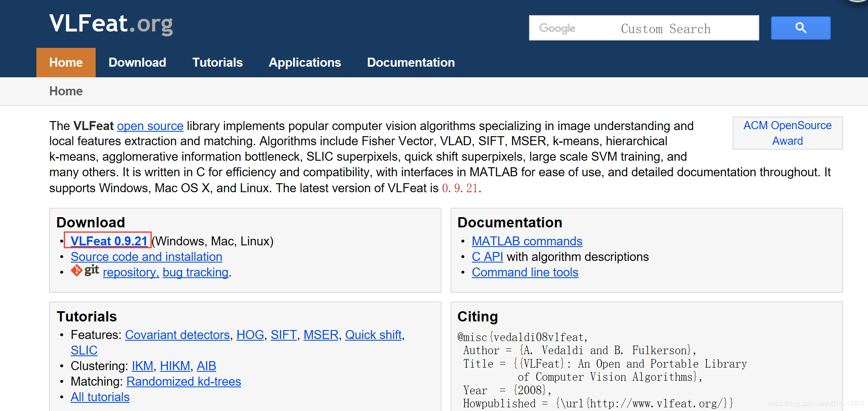
Task: Open the SLIC tutorial link
Action: [x=84, y=350]
